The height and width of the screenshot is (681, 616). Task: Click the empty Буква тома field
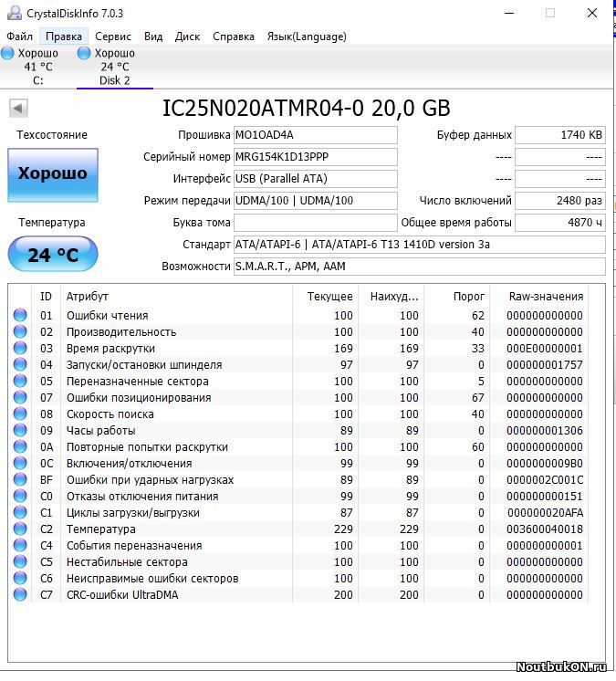[x=316, y=223]
